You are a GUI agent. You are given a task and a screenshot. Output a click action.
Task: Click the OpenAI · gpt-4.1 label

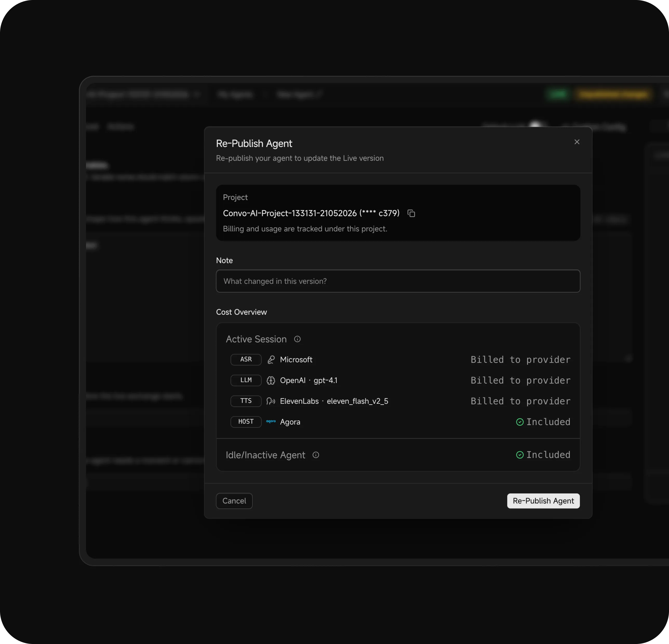tap(309, 380)
